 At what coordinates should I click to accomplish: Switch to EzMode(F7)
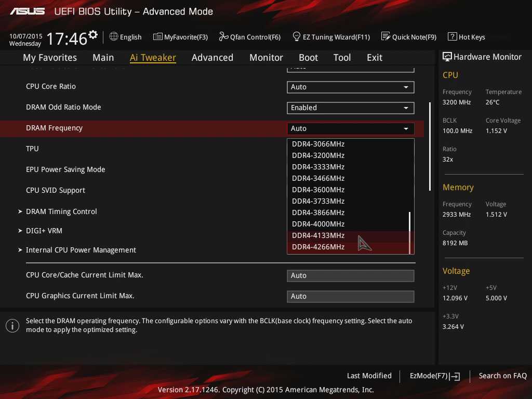[434, 376]
